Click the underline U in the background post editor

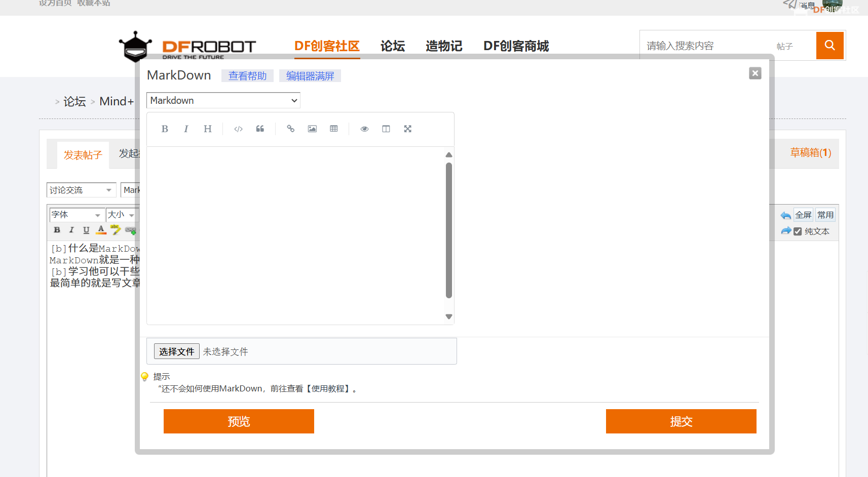pyautogui.click(x=86, y=230)
